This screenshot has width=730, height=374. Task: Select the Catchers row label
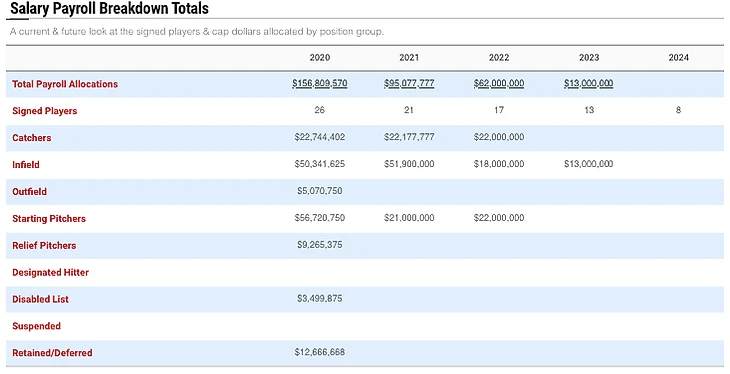click(32, 138)
